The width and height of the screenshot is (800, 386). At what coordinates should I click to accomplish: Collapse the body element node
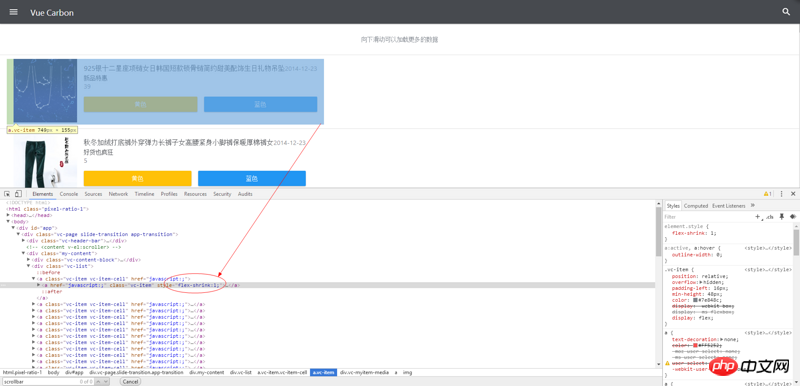8,221
